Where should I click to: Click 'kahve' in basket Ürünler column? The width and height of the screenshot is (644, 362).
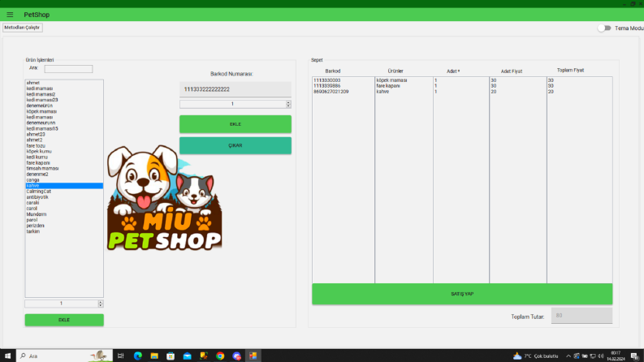coord(383,92)
